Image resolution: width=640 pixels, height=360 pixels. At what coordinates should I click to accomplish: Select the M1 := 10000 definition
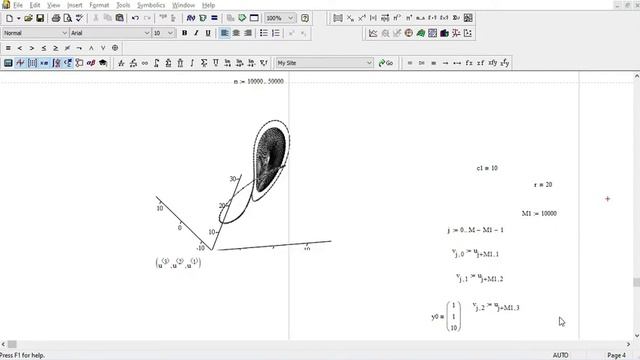(x=539, y=213)
